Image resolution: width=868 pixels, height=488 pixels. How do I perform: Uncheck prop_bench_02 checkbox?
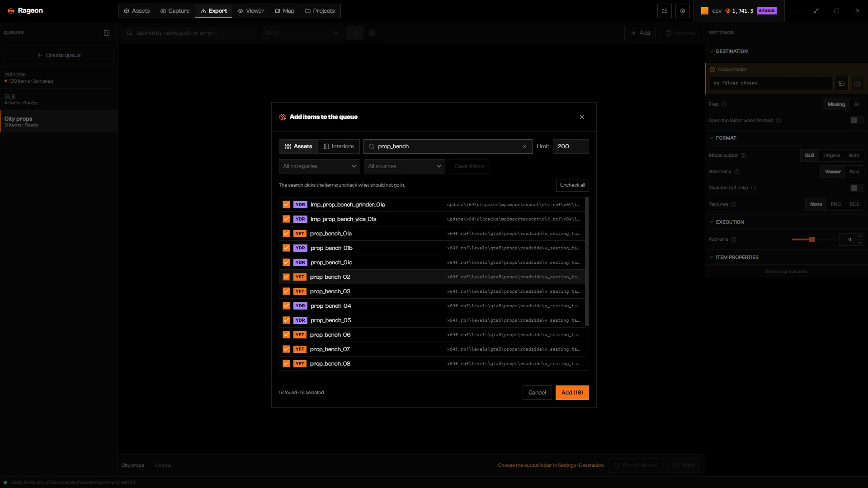coord(286,277)
